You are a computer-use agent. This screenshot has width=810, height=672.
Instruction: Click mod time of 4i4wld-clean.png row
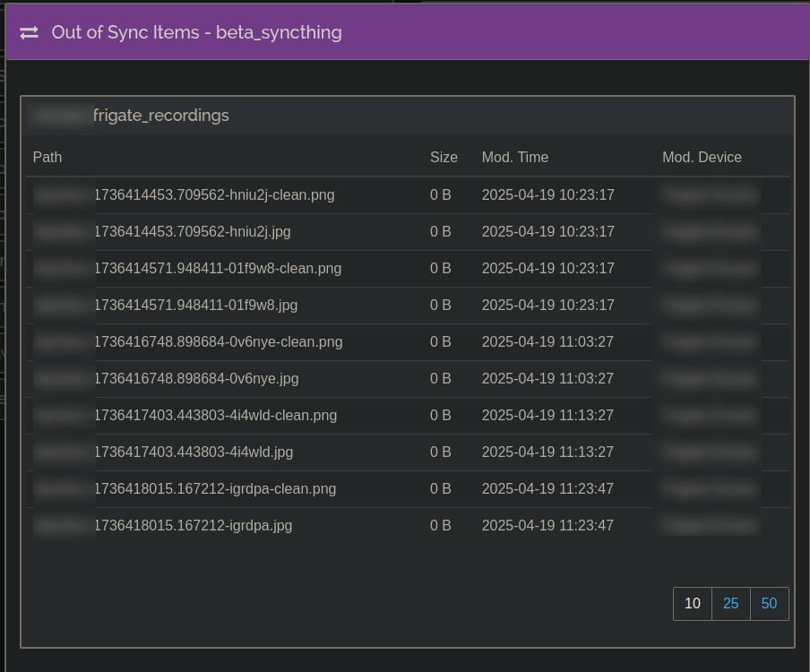(547, 415)
